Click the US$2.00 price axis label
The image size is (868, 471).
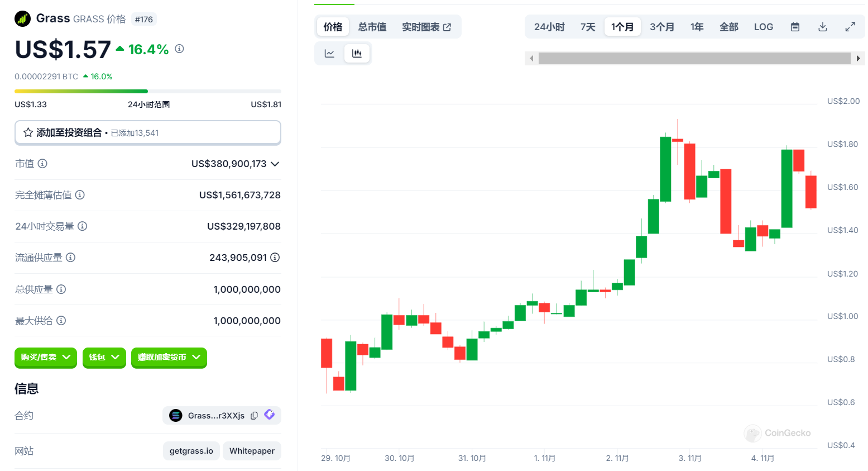coord(843,101)
